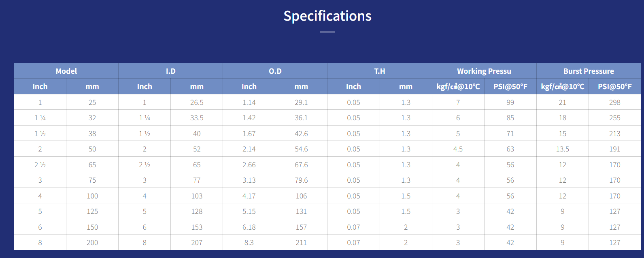Click the Working Pressu header cell
The image size is (644, 258).
pos(484,71)
